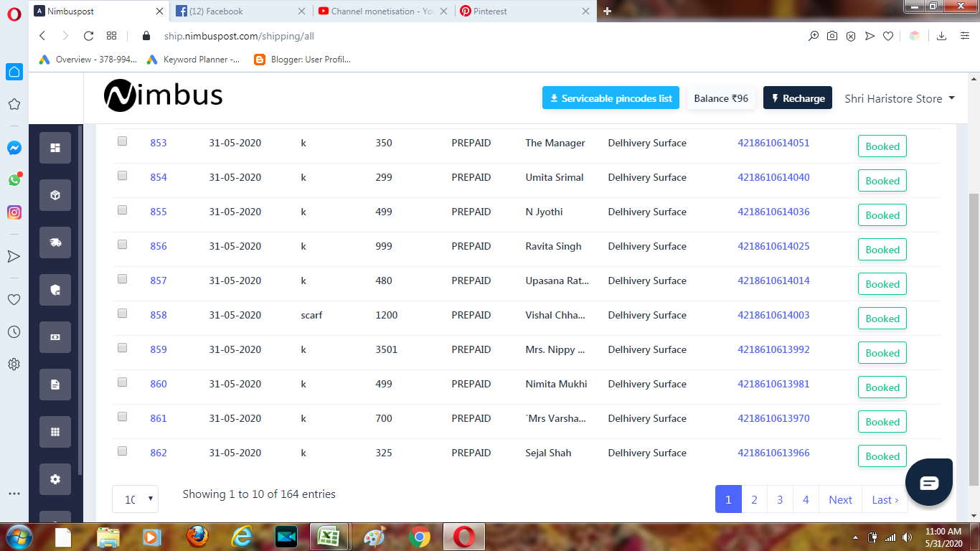Tick checkbox for order 855
This screenshot has height=551, width=980.
[x=122, y=210]
